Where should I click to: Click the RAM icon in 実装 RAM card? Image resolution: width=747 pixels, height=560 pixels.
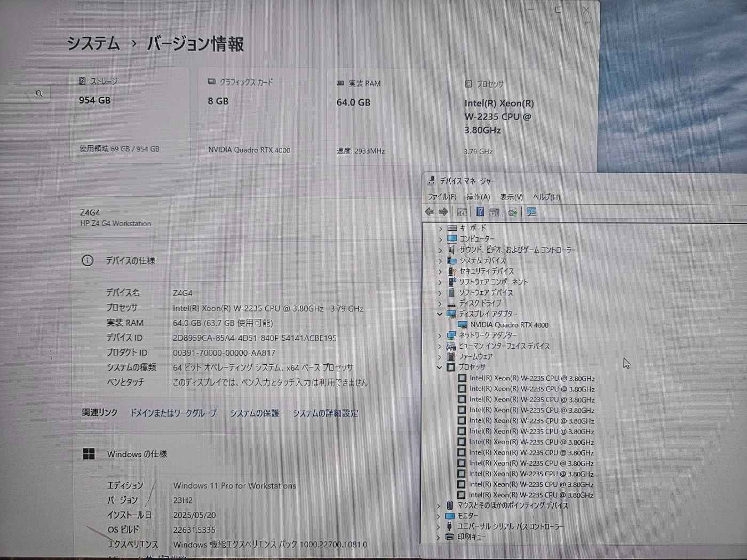point(340,83)
